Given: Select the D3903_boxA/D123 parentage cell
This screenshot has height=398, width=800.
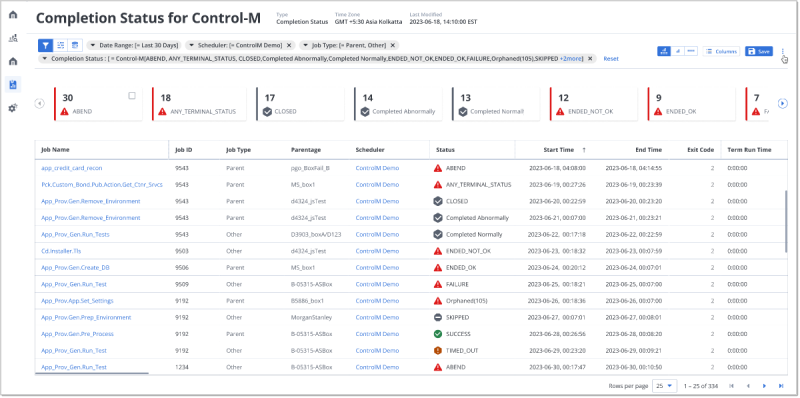Looking at the screenshot, I should (x=316, y=234).
